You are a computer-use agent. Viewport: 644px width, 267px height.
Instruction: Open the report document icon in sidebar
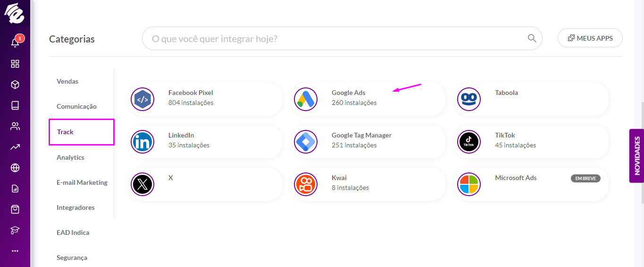tap(15, 189)
